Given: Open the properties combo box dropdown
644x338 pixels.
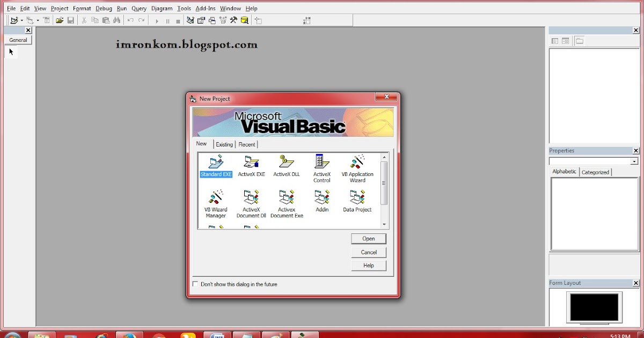Looking at the screenshot, I should (633, 160).
